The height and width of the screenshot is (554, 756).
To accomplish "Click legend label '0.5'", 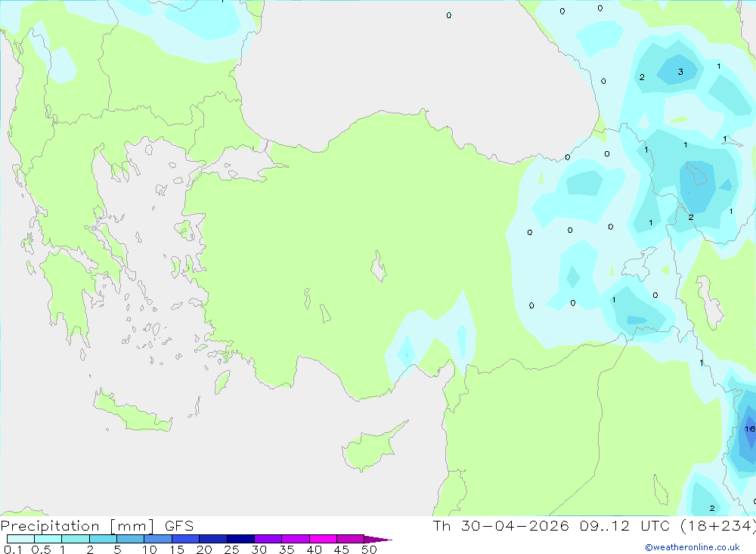I will tap(41, 549).
